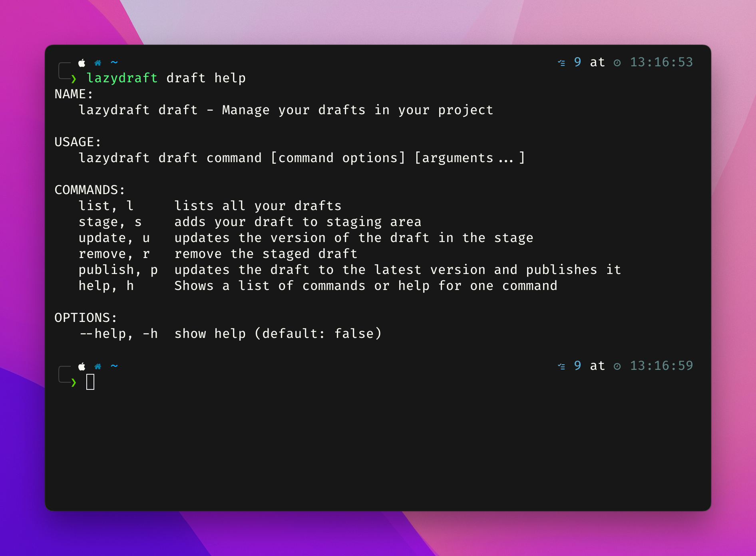Click the green prompt arrow before lazydraft

click(74, 78)
